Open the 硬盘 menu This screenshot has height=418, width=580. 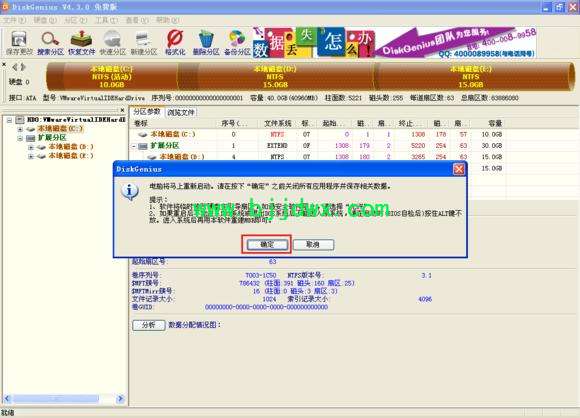45,20
